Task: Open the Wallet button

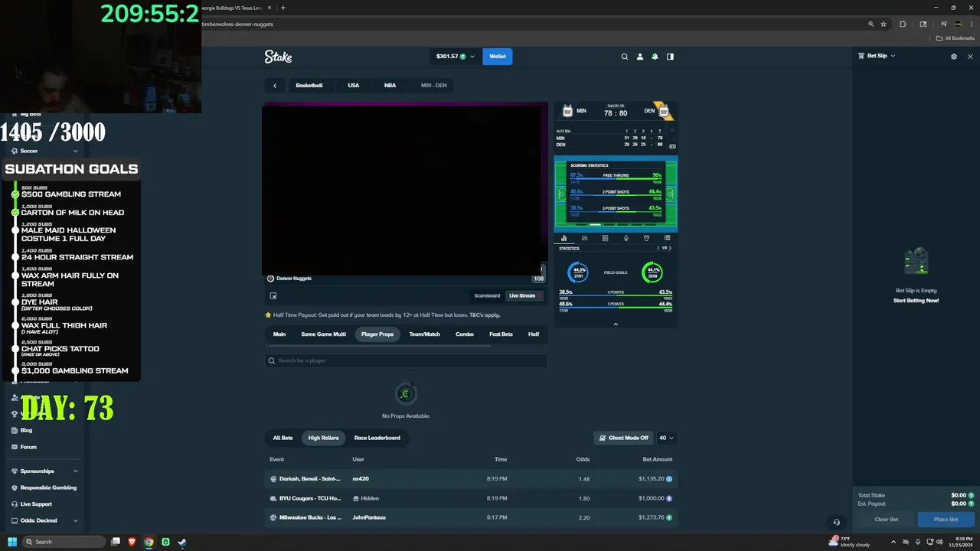Action: (x=498, y=57)
